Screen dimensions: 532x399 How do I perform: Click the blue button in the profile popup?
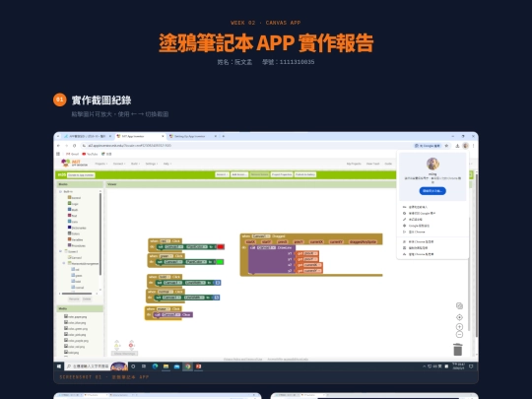[x=432, y=191]
